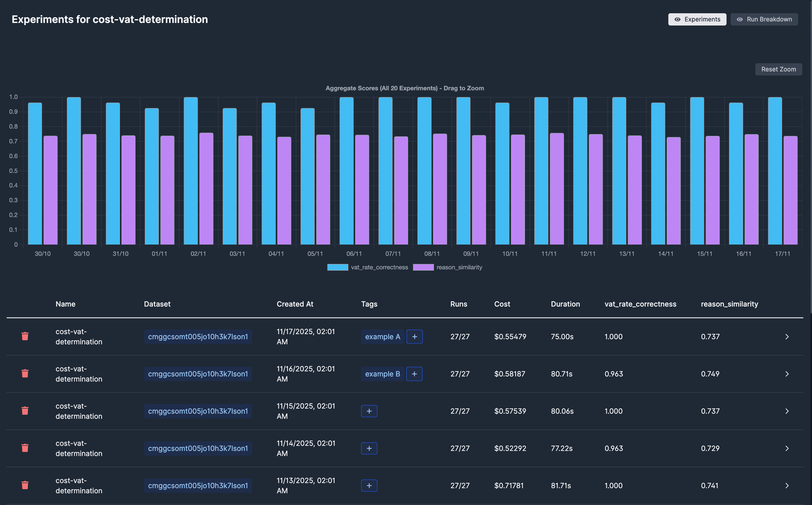Image resolution: width=812 pixels, height=505 pixels.
Task: Add a tag to the 11/14/2025 experiment
Action: (369, 448)
